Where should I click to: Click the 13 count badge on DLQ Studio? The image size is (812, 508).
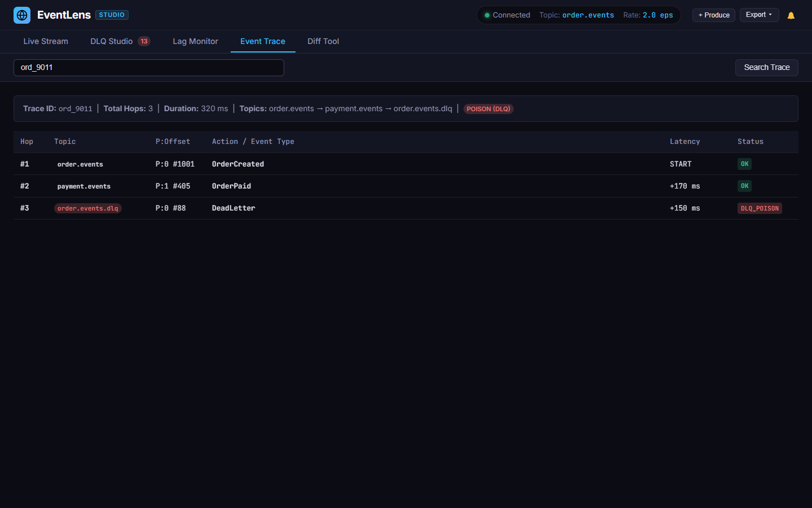click(x=144, y=41)
